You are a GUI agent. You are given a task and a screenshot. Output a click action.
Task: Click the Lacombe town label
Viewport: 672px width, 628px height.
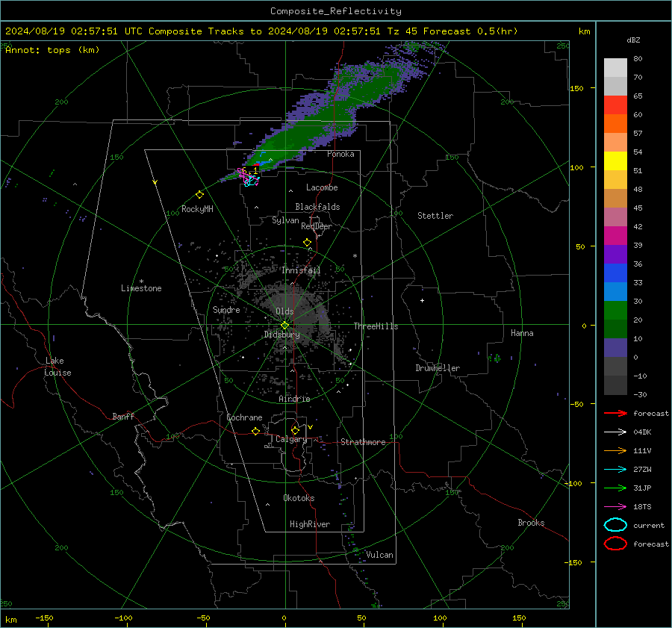tap(322, 187)
